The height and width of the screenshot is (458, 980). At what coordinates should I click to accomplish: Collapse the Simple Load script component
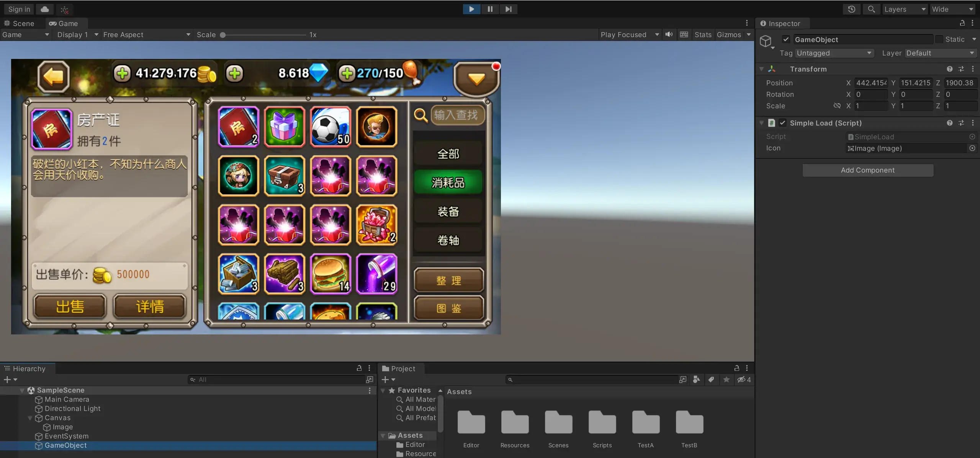(x=761, y=123)
